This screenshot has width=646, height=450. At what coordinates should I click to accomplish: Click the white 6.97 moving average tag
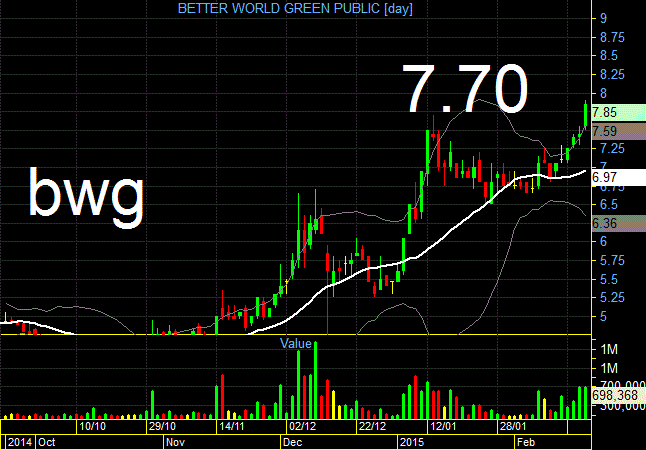coord(619,178)
